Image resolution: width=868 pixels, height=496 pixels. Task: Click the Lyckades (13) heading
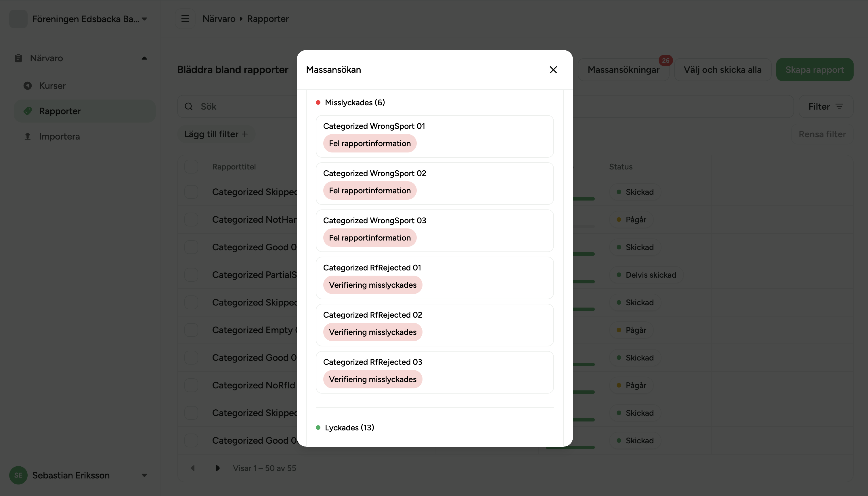[x=349, y=428]
